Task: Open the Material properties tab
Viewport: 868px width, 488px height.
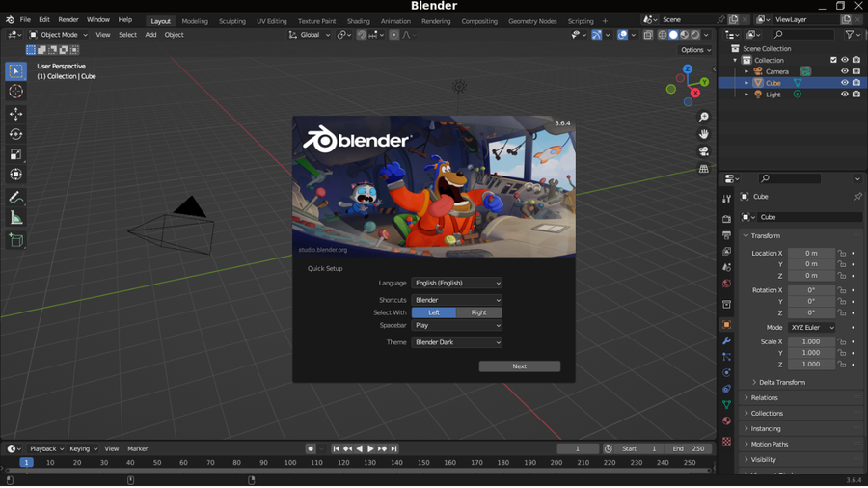Action: click(x=727, y=421)
